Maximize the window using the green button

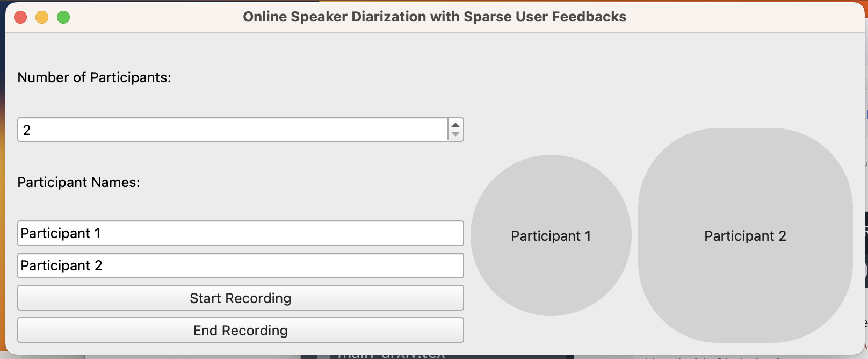coord(63,17)
